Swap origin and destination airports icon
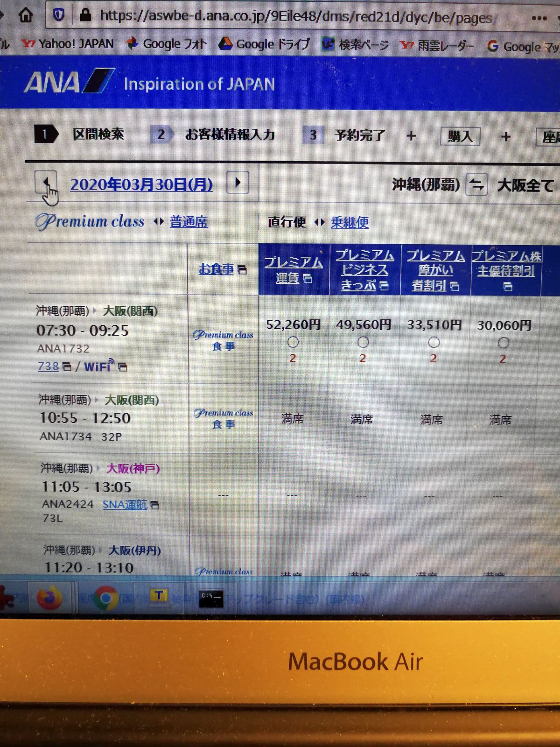Screen dimensions: 560x747 [476, 185]
